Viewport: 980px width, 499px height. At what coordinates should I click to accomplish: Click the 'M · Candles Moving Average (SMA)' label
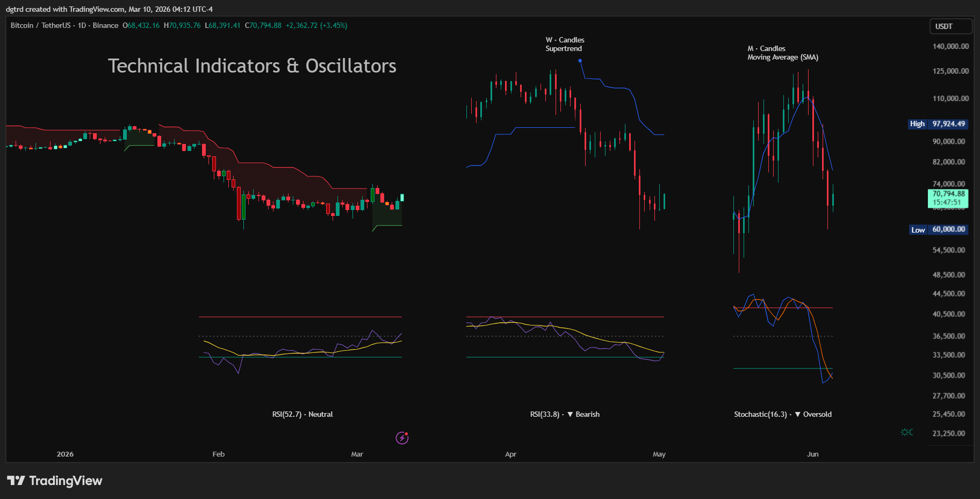[x=783, y=53]
